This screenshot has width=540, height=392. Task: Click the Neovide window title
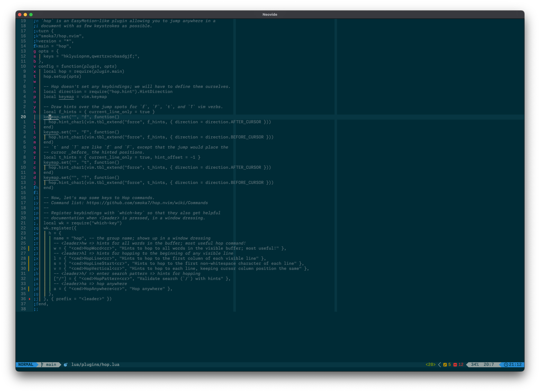coord(270,14)
